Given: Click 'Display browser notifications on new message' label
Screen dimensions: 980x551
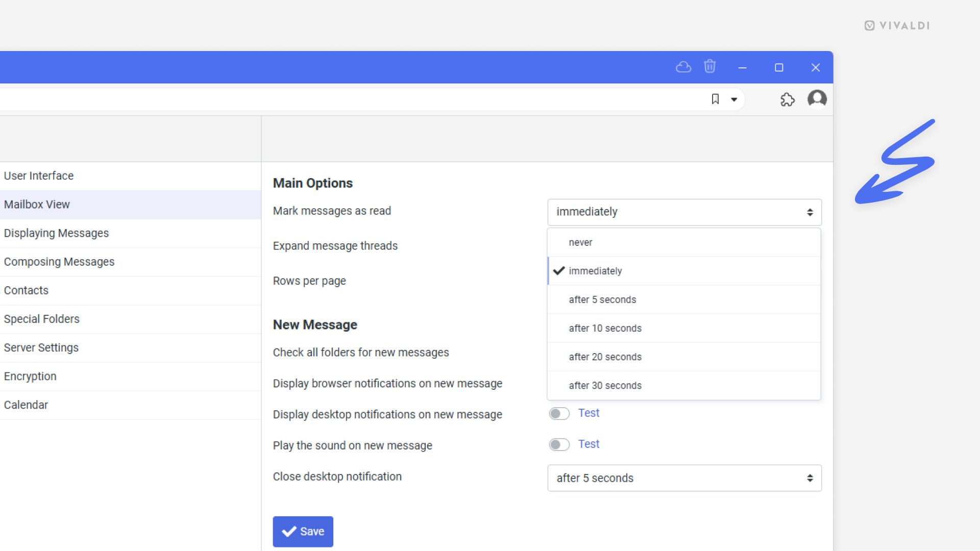Looking at the screenshot, I should coord(387,384).
